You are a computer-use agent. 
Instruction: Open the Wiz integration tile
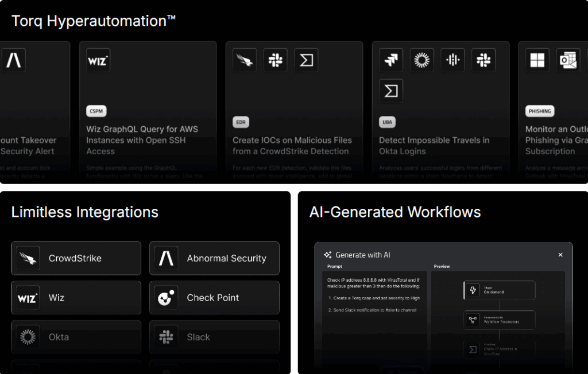[76, 298]
